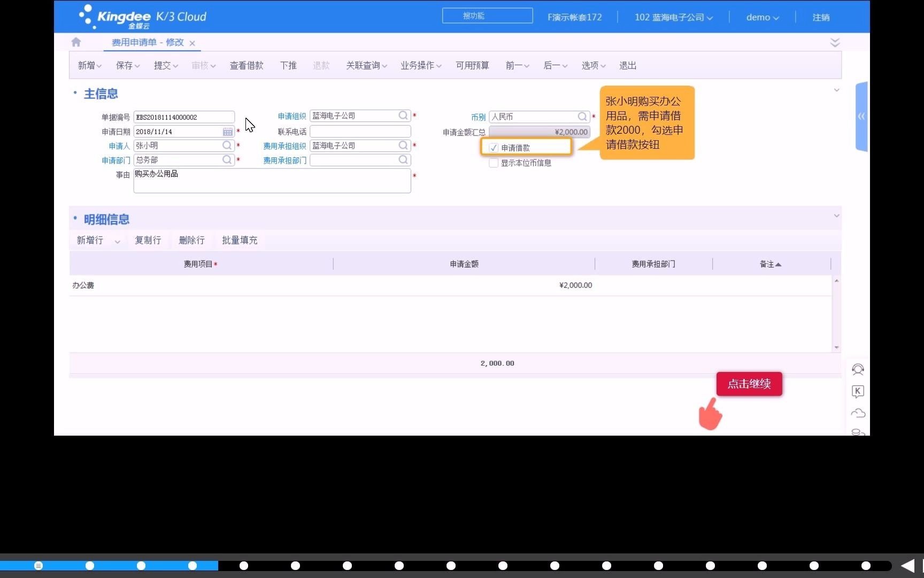
Task: Open 币别 currency lookup magnifier
Action: [x=583, y=117]
